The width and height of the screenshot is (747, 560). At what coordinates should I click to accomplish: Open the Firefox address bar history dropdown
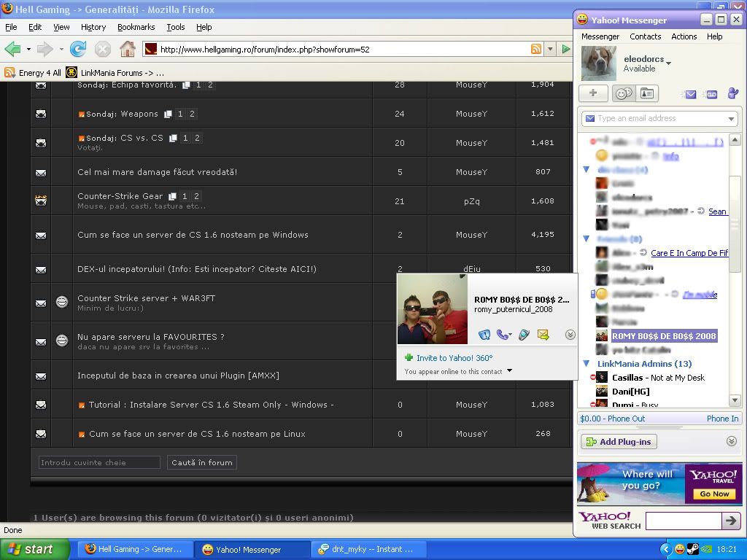550,49
